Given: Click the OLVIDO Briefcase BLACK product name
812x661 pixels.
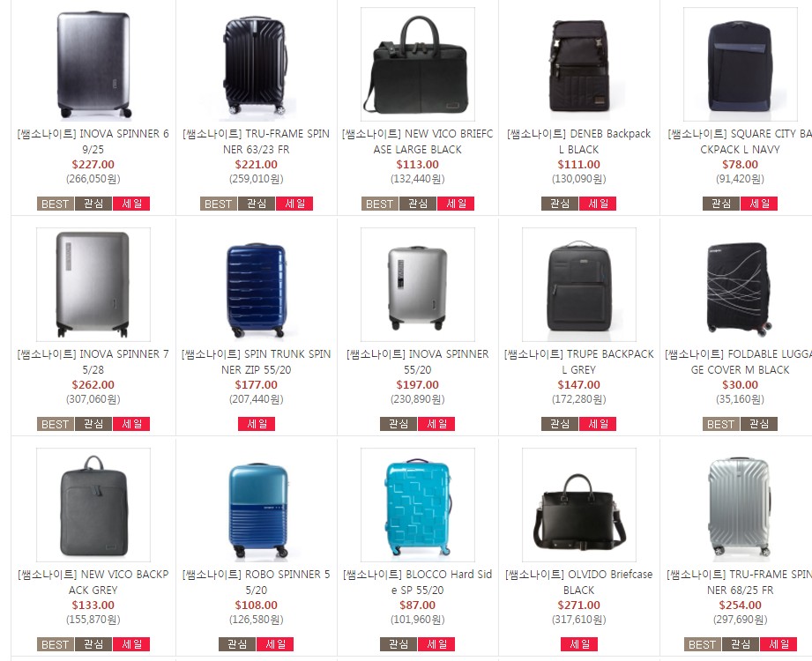Looking at the screenshot, I should (x=579, y=582).
